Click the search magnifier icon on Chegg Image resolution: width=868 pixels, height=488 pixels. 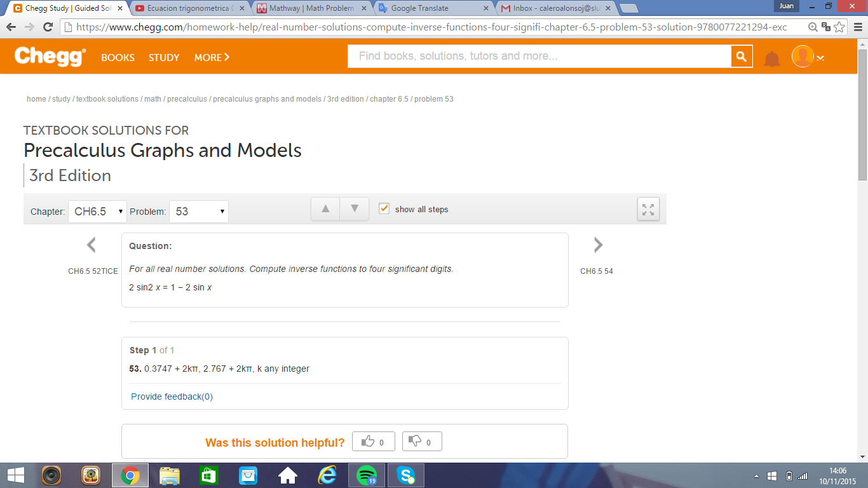(741, 56)
